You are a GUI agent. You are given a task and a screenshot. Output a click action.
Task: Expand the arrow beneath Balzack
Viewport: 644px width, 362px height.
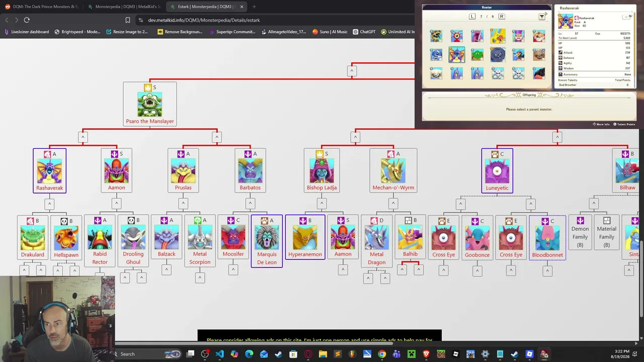[167, 270]
